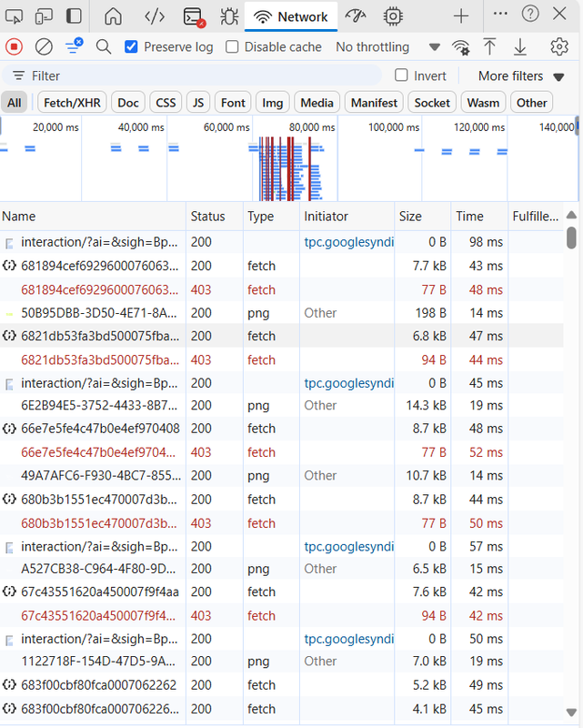
Task: Click into the Filter text field
Action: point(193,76)
